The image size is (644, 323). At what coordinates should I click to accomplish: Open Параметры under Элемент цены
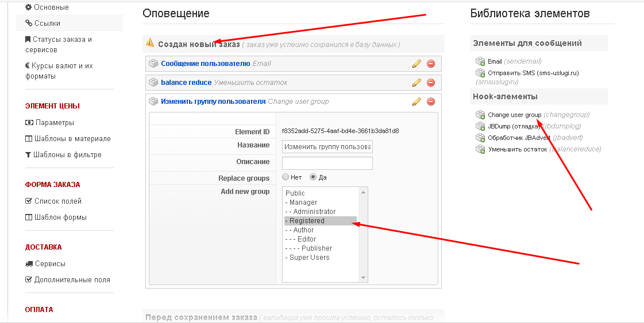click(x=54, y=123)
